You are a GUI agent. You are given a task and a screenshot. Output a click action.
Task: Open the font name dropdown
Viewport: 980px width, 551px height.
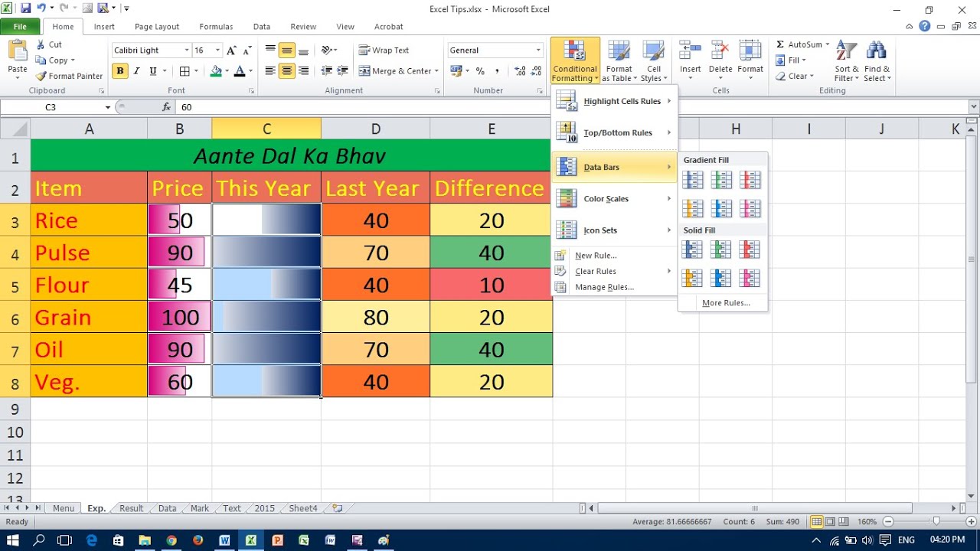[x=187, y=51]
